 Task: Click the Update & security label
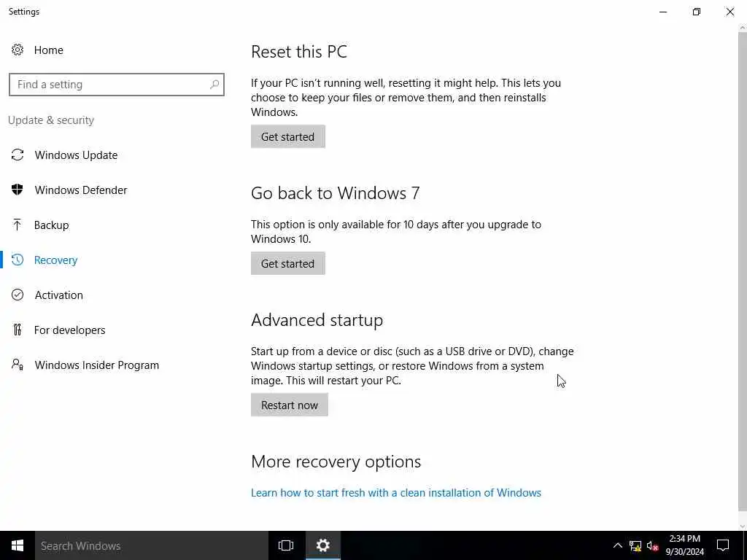[x=51, y=120]
